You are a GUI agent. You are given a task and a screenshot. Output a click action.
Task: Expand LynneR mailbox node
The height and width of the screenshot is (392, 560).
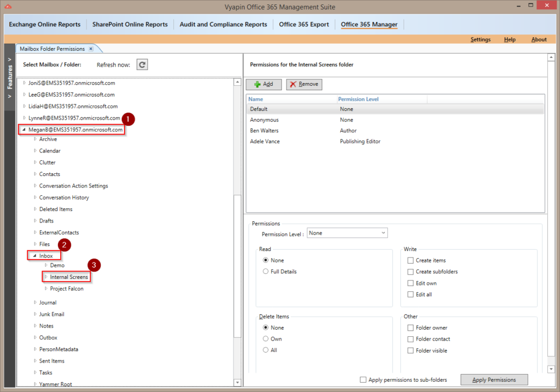[24, 118]
